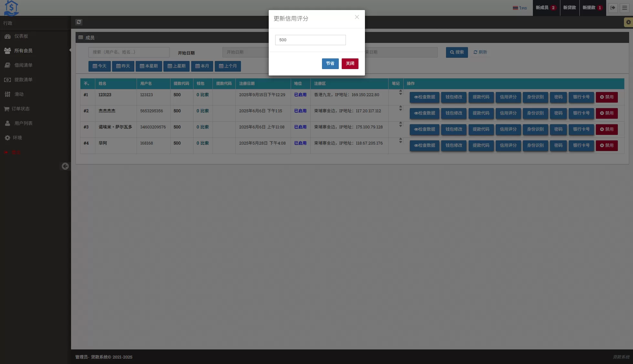The image size is (633, 364).
Task: Click the logout arrow icon in header
Action: 613,8
